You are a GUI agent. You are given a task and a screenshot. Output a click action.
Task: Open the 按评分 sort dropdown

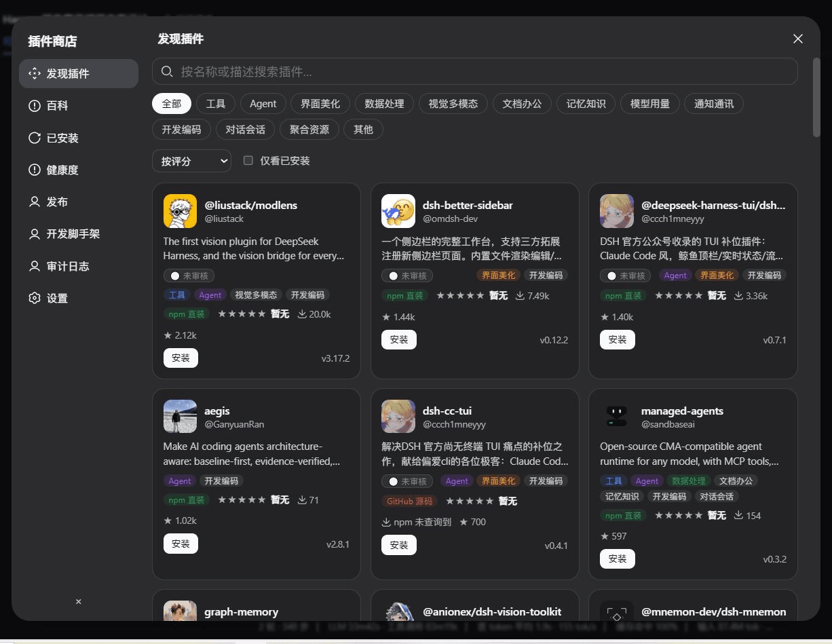(x=191, y=161)
